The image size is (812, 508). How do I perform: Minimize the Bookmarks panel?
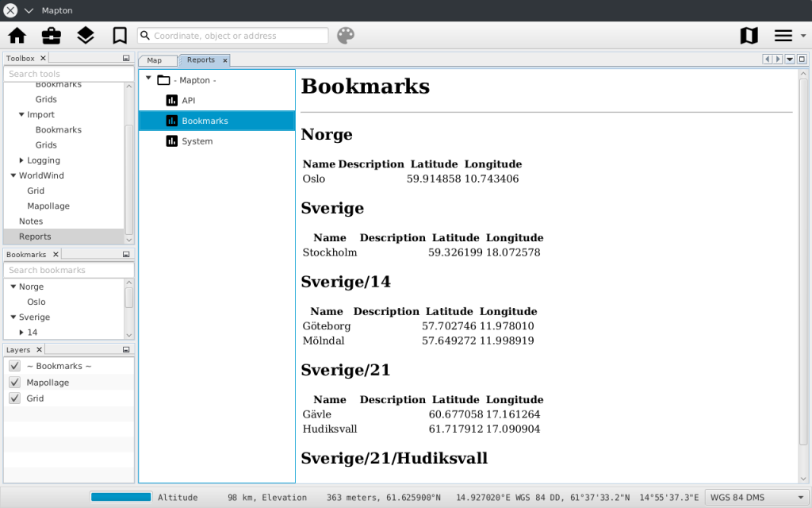126,254
